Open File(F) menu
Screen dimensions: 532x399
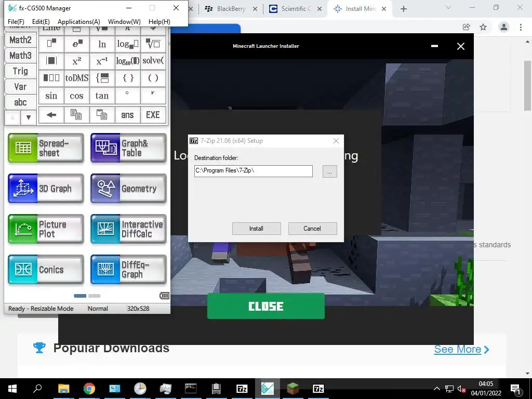coord(16,22)
